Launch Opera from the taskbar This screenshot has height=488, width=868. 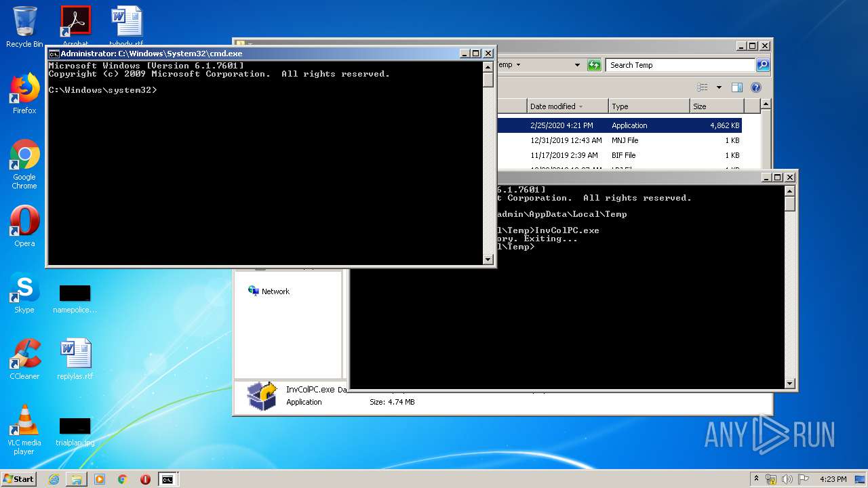click(x=145, y=479)
